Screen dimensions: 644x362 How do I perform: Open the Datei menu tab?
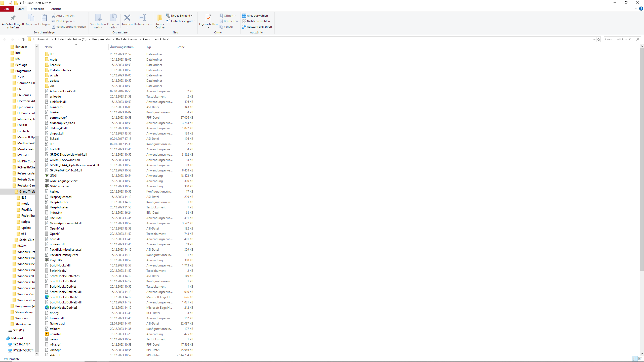tap(7, 9)
